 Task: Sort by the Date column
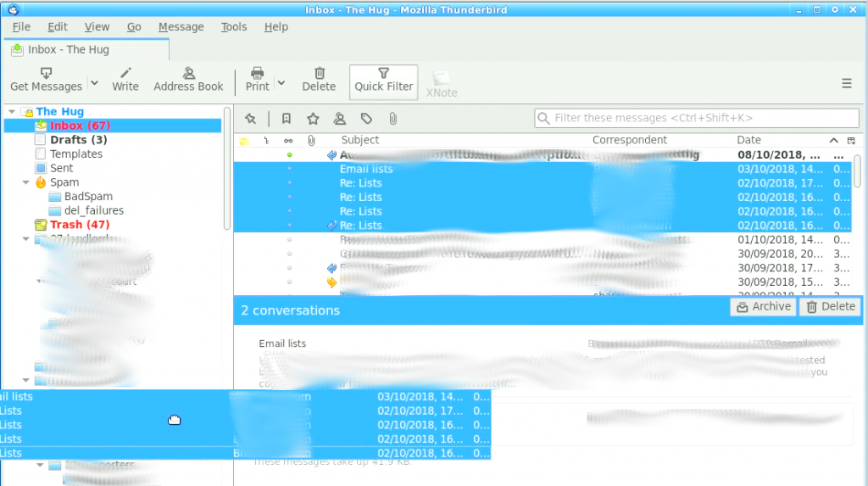click(x=748, y=140)
